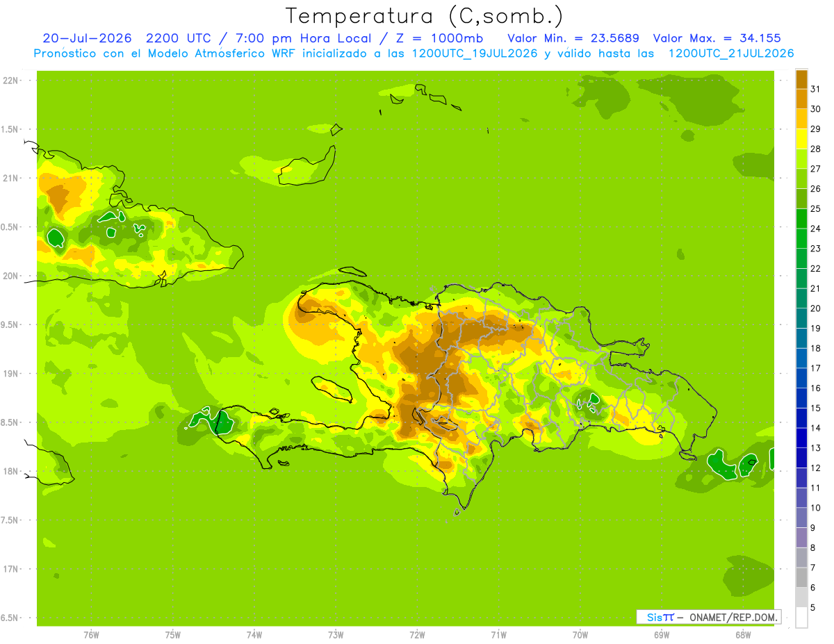The width and height of the screenshot is (834, 644).
Task: Click the dark brown swatch above 31
Action: pyautogui.click(x=801, y=79)
